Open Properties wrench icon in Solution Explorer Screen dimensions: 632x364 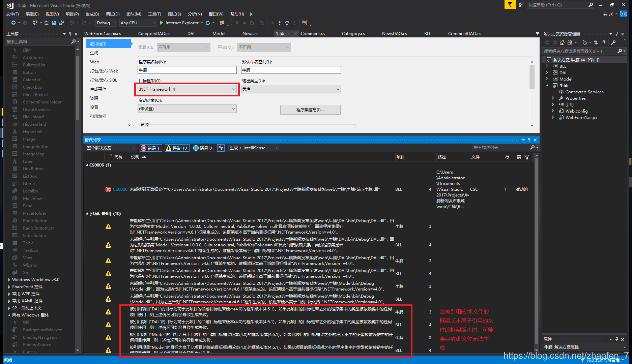click(613, 42)
